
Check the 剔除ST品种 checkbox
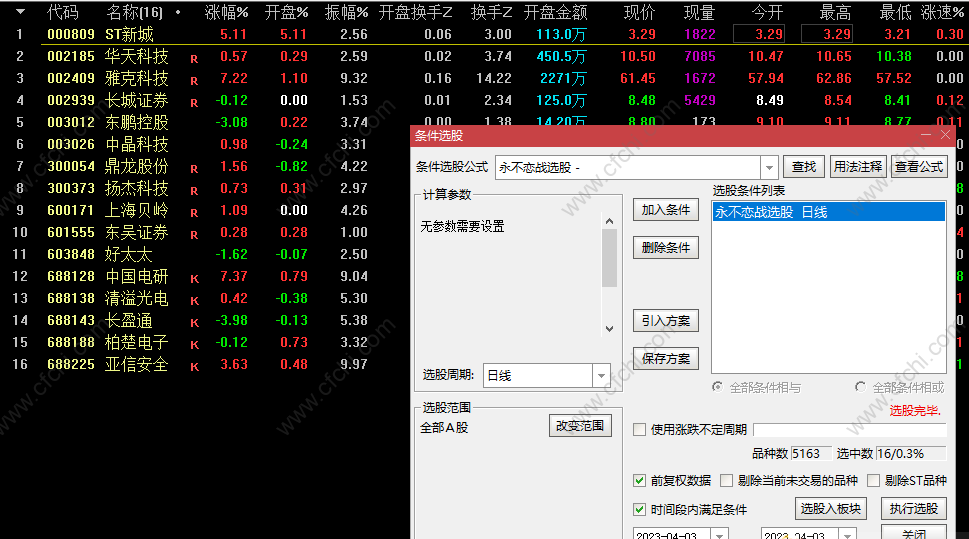point(874,480)
